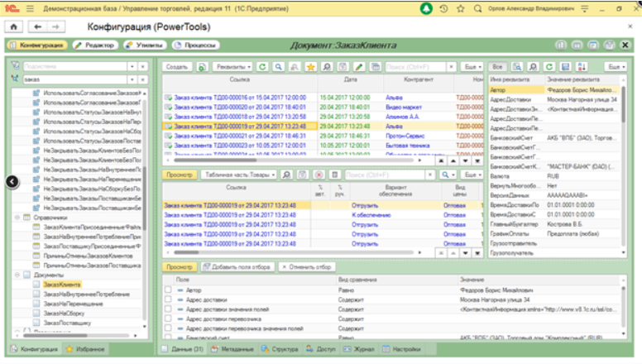Open Заказ клиента ТД00-000021 link
The width and height of the screenshot is (642, 364).
coord(240,136)
